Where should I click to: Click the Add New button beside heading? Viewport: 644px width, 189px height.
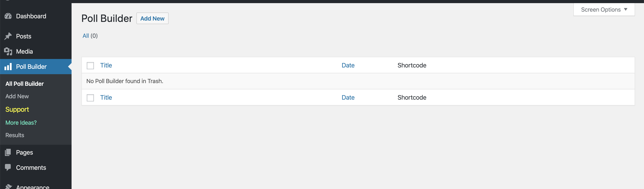(x=152, y=19)
